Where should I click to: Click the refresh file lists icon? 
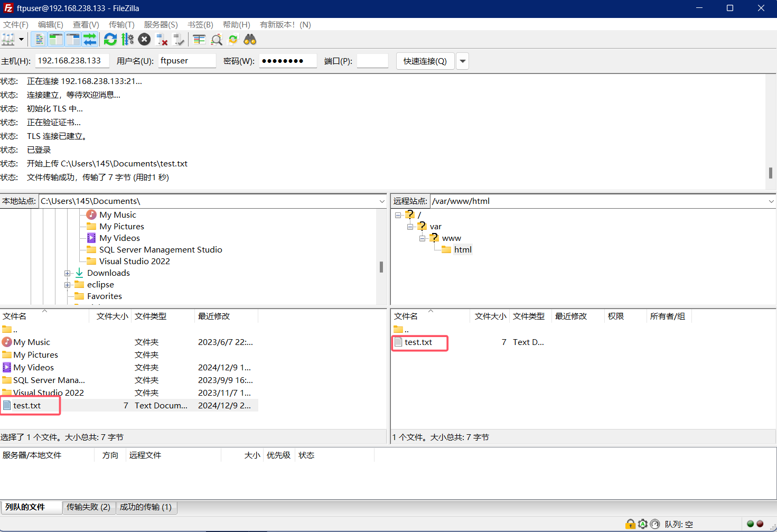pos(110,40)
